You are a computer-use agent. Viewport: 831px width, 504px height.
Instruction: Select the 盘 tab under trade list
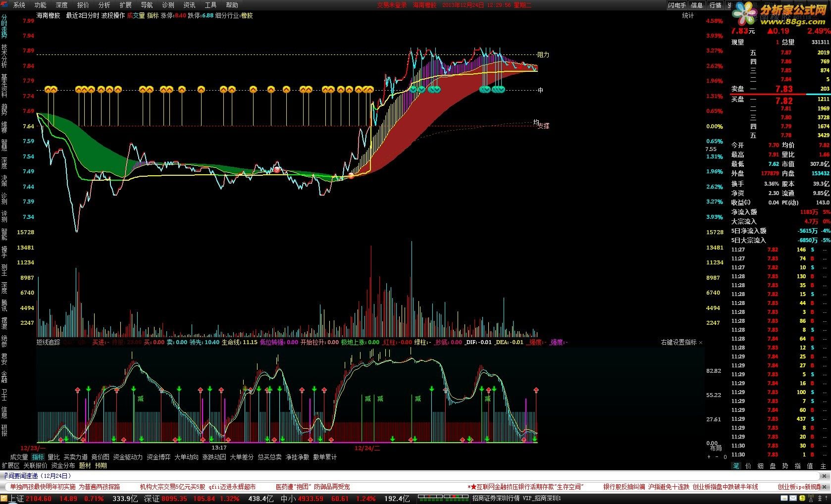(773, 466)
